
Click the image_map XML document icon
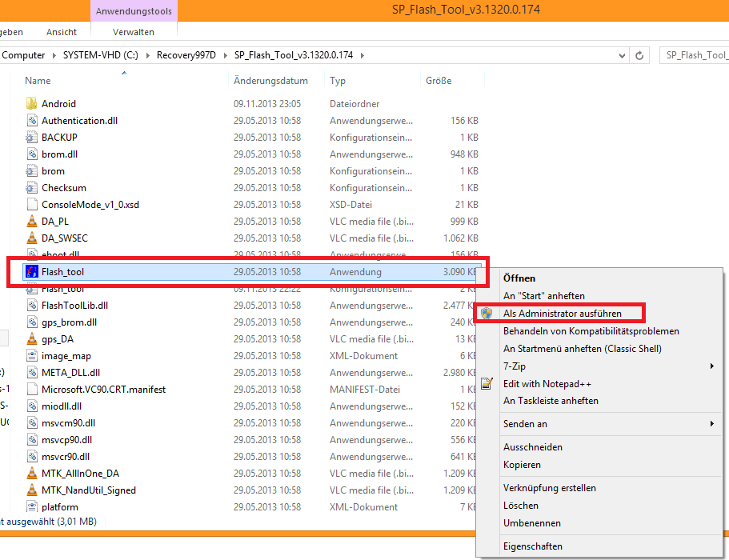32,355
